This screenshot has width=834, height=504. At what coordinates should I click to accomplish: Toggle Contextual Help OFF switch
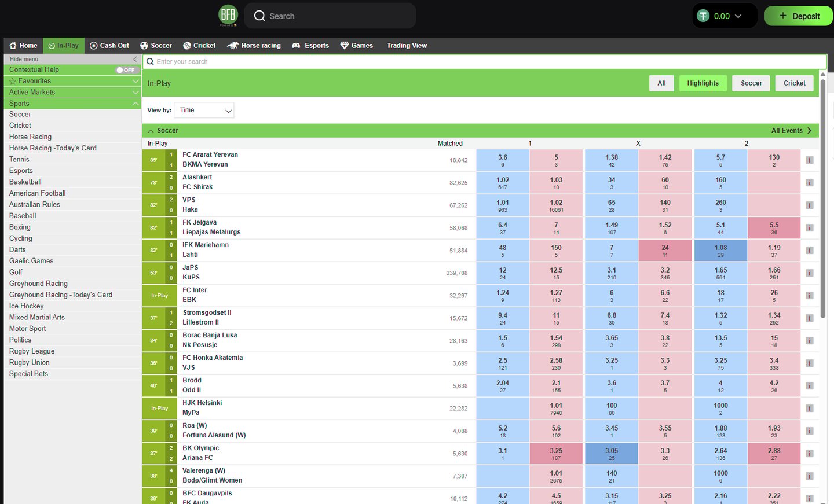coord(126,70)
